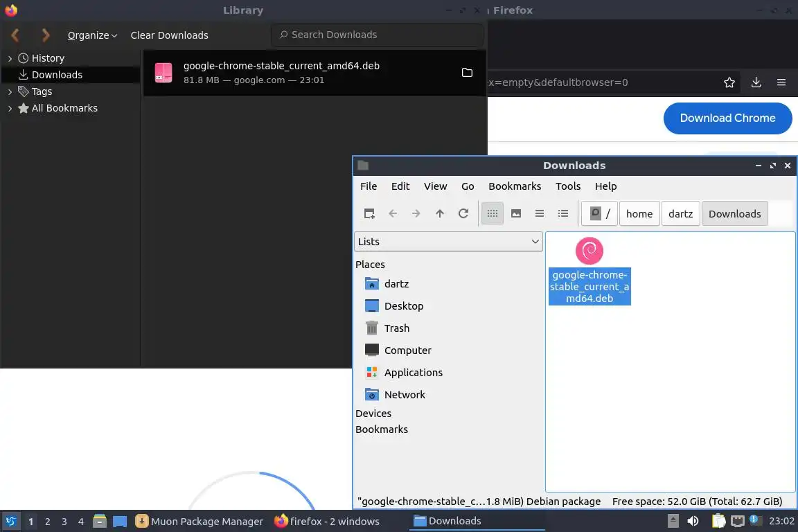Viewport: 798px width, 532px height.
Task: Switch to Downloads taskbar task
Action: click(477, 522)
